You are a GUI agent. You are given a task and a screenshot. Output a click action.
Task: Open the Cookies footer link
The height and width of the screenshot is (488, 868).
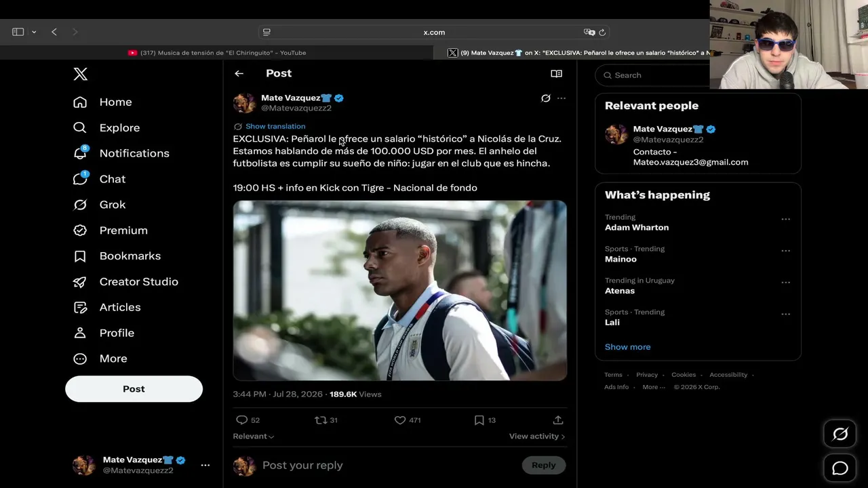point(684,375)
